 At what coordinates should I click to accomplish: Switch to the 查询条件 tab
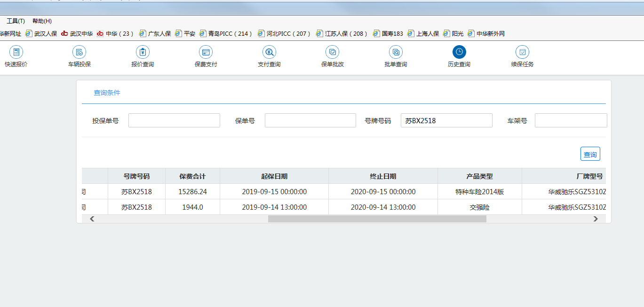[107, 93]
